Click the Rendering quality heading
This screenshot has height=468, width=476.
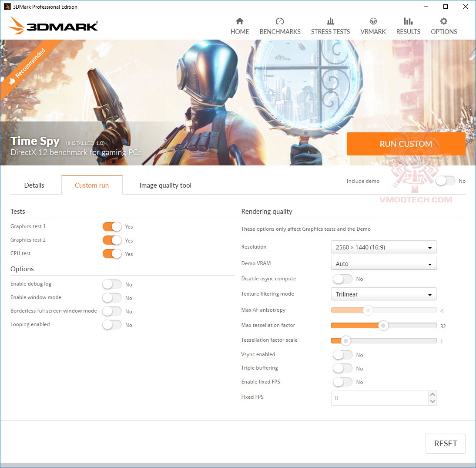click(267, 212)
